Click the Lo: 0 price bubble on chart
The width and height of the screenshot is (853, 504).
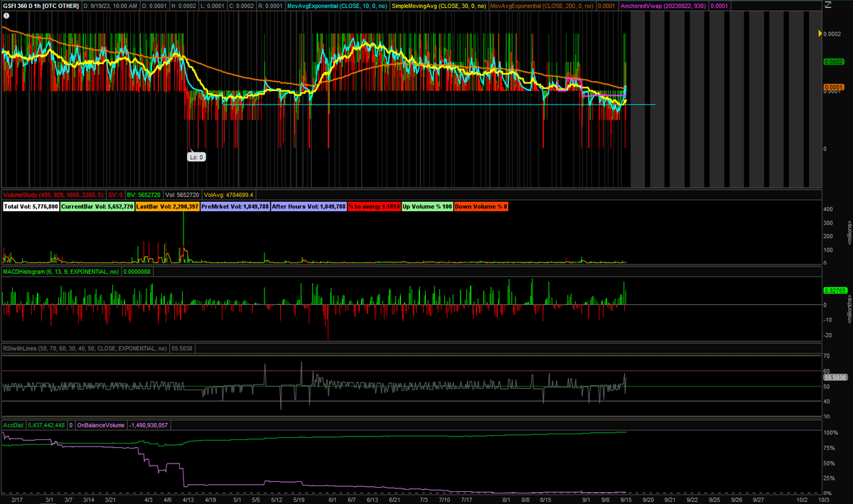(x=196, y=156)
